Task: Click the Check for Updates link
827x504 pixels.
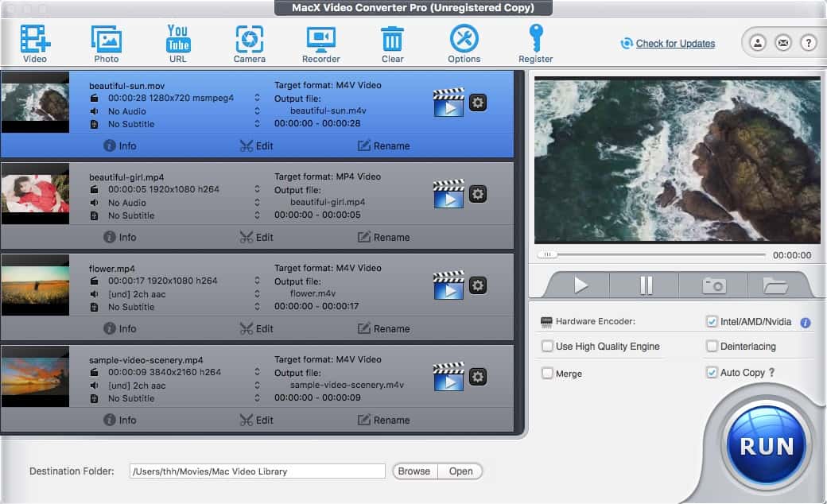Action: 675,44
